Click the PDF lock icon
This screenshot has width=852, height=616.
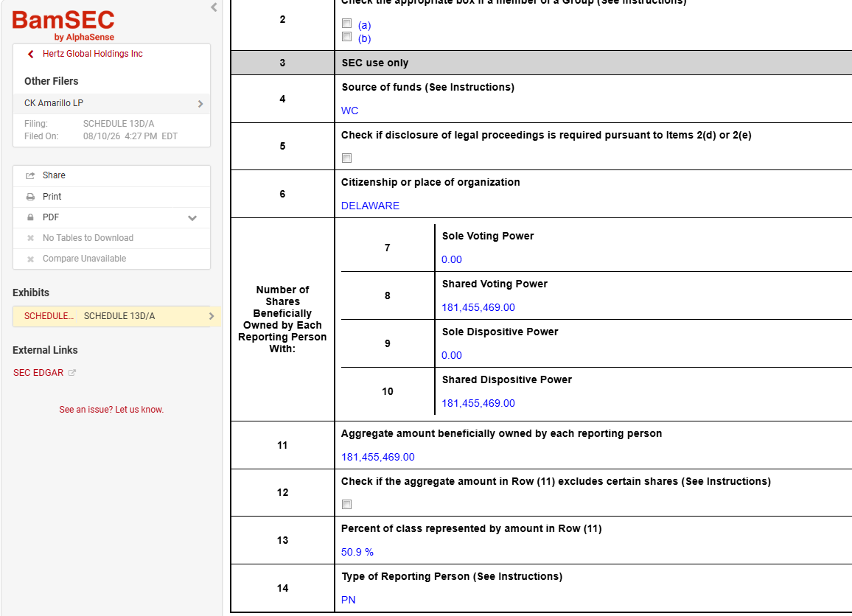click(x=30, y=217)
